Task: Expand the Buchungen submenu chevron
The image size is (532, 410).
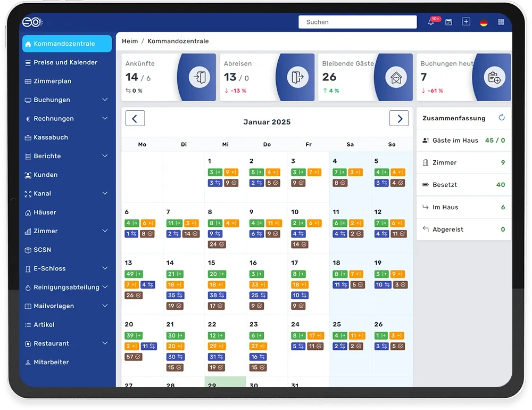Action: [105, 100]
